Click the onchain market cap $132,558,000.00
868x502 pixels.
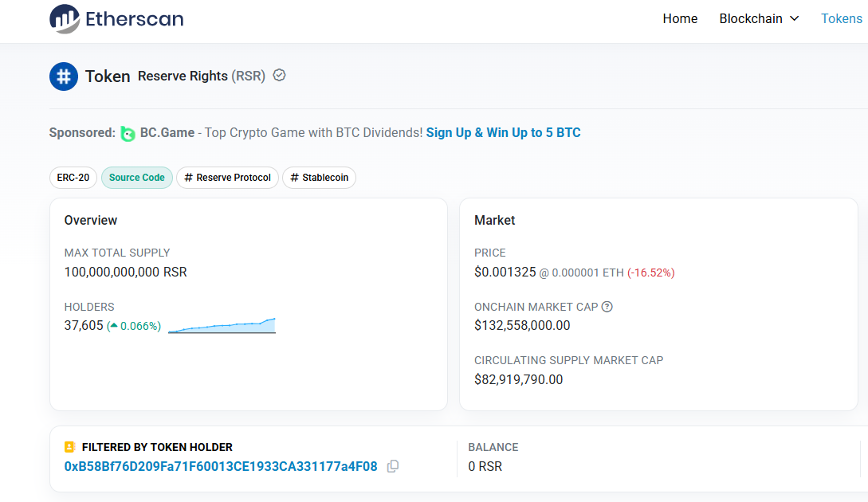522,325
